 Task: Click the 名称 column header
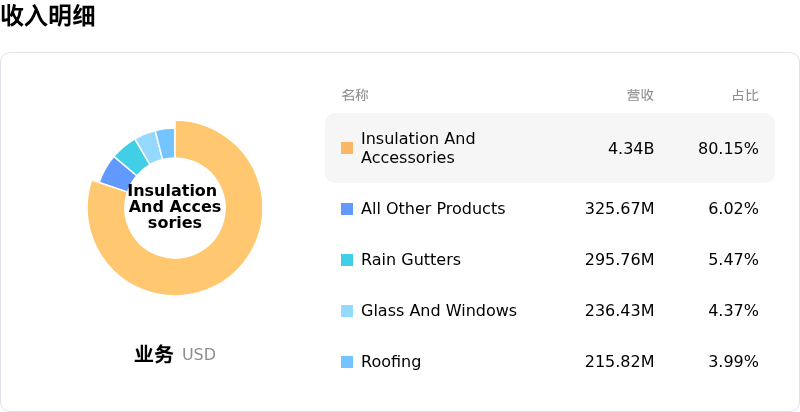[x=355, y=96]
